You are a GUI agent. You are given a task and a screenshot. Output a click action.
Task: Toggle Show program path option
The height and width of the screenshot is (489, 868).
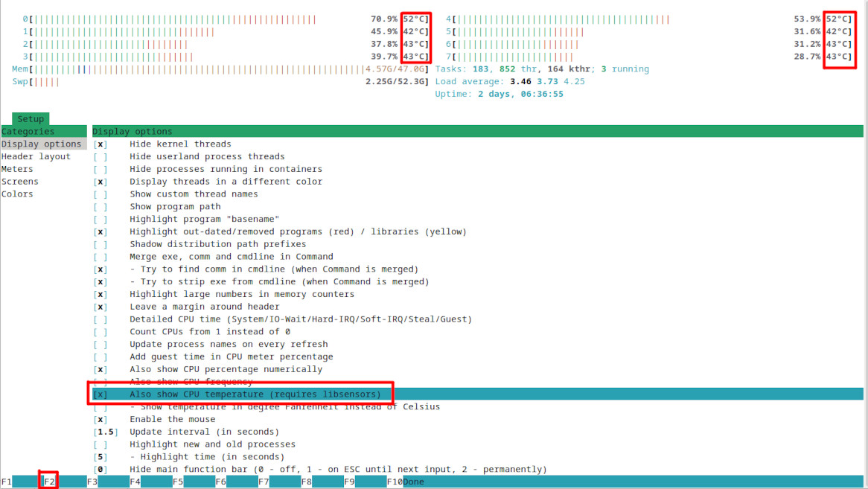click(x=100, y=207)
